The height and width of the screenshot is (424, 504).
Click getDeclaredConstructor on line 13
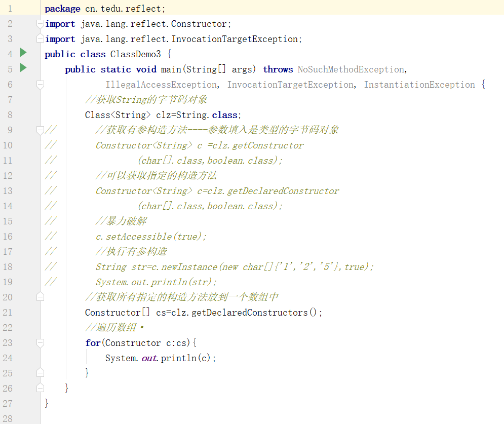(283, 191)
